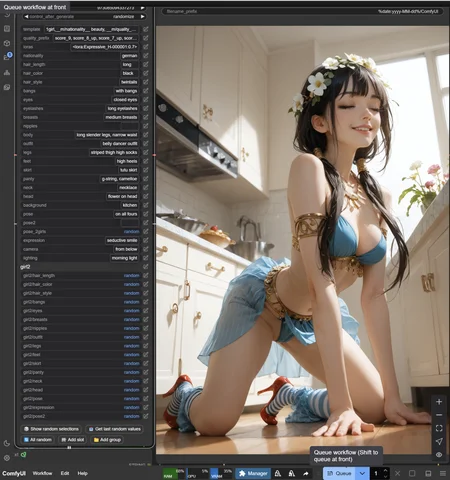
Task: Click the first warning triangle icon near Manager
Action: point(278,473)
